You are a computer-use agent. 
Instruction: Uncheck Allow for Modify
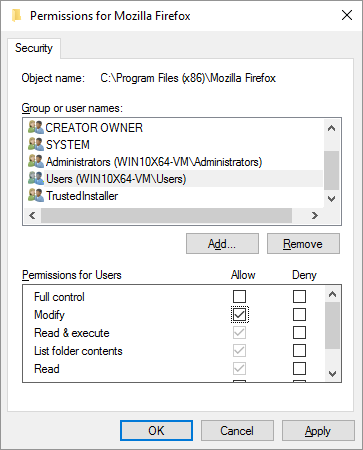point(239,314)
